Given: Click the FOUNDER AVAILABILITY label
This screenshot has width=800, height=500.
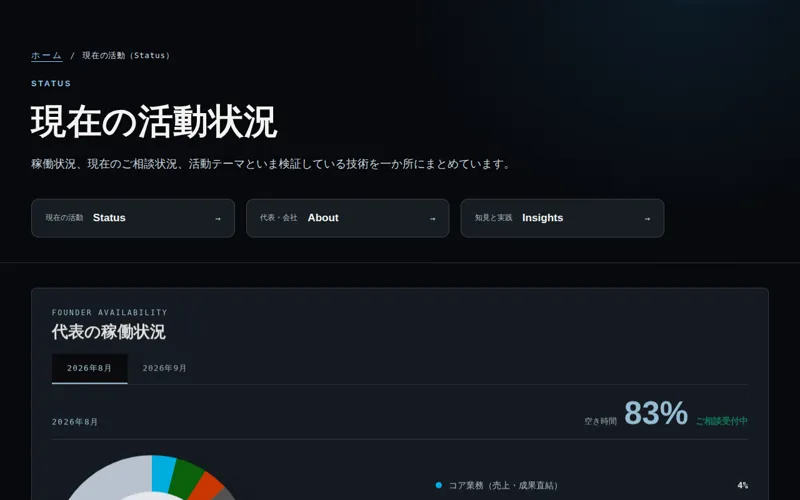Looking at the screenshot, I should coord(109,312).
